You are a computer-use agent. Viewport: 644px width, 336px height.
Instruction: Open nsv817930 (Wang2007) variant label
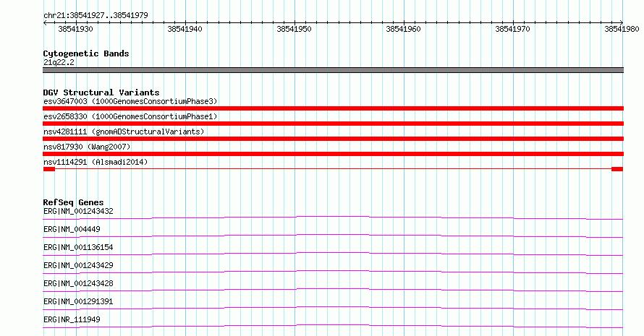click(87, 147)
